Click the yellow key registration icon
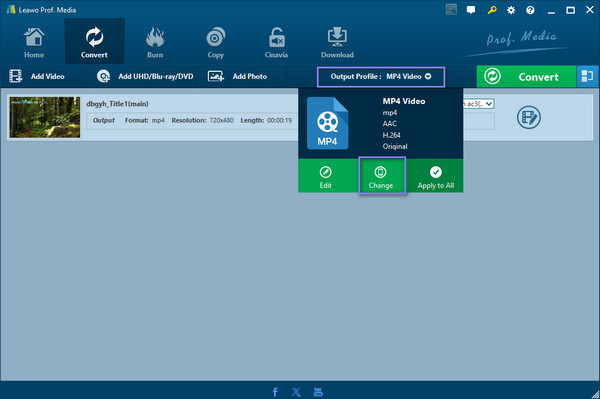Viewport: 600px width, 399px height. (492, 10)
